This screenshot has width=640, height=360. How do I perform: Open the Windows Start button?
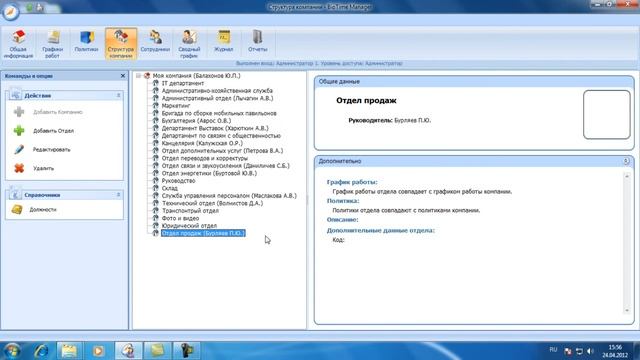[x=12, y=351]
